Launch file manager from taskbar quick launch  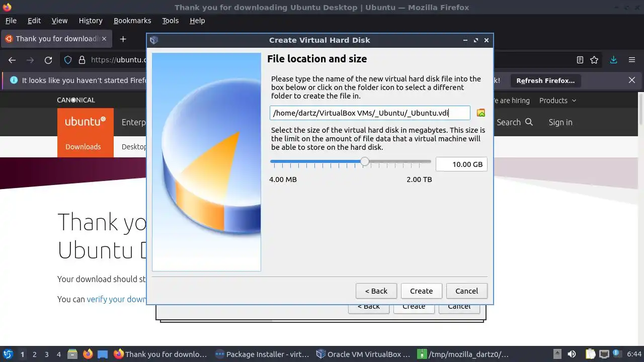[72, 354]
